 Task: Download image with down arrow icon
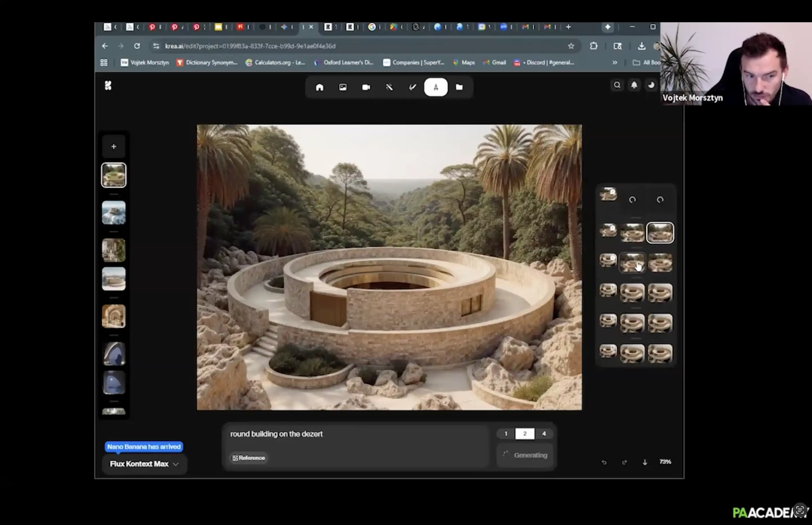[x=645, y=462]
